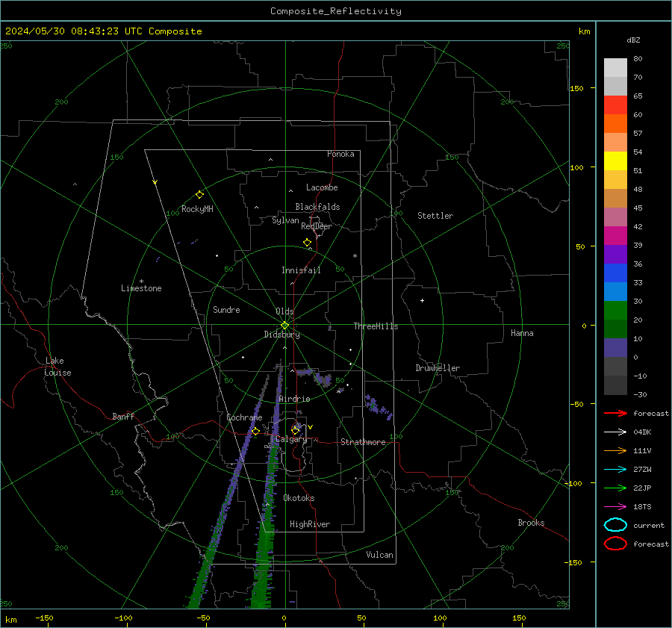
Task: Click the Vulcan city label
Action: [379, 555]
